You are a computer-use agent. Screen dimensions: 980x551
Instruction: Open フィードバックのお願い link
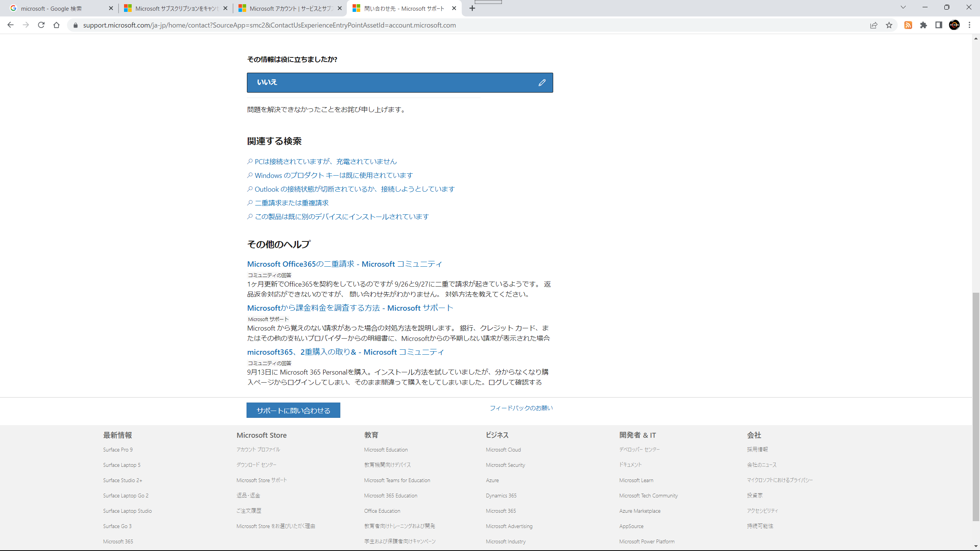click(x=521, y=408)
